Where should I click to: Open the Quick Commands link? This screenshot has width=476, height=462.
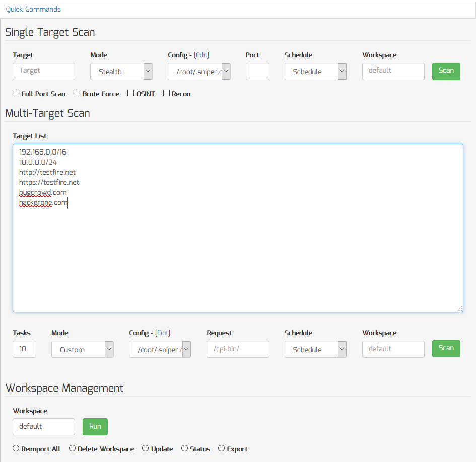33,9
